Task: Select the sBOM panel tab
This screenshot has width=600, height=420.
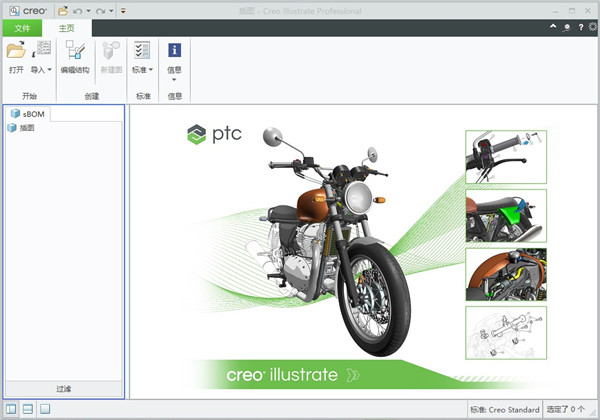Action: (x=28, y=114)
